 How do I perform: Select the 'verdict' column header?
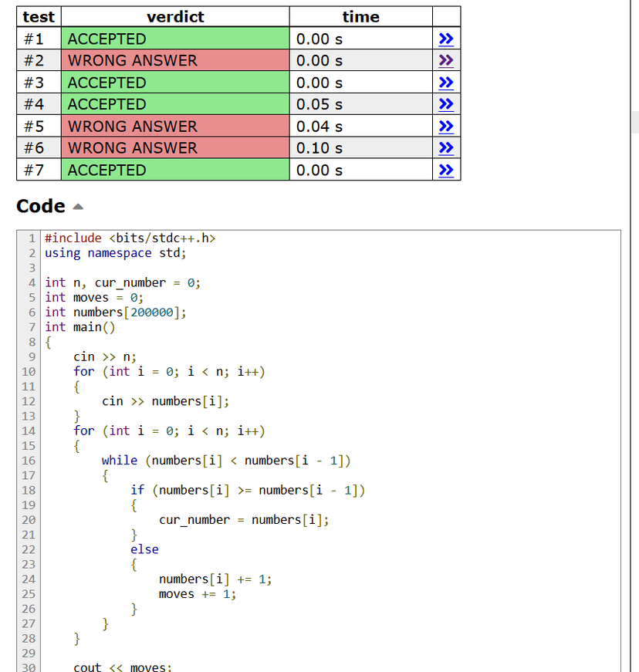[175, 17]
